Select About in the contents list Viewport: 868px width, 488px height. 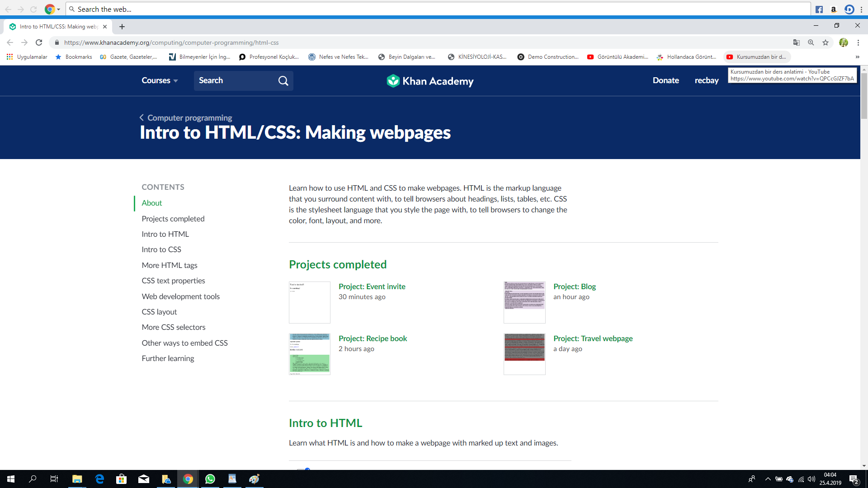152,203
